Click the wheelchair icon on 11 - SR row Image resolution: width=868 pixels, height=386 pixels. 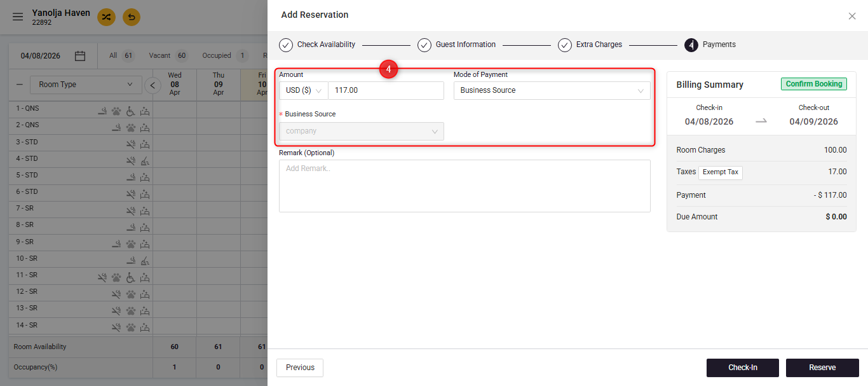point(131,277)
